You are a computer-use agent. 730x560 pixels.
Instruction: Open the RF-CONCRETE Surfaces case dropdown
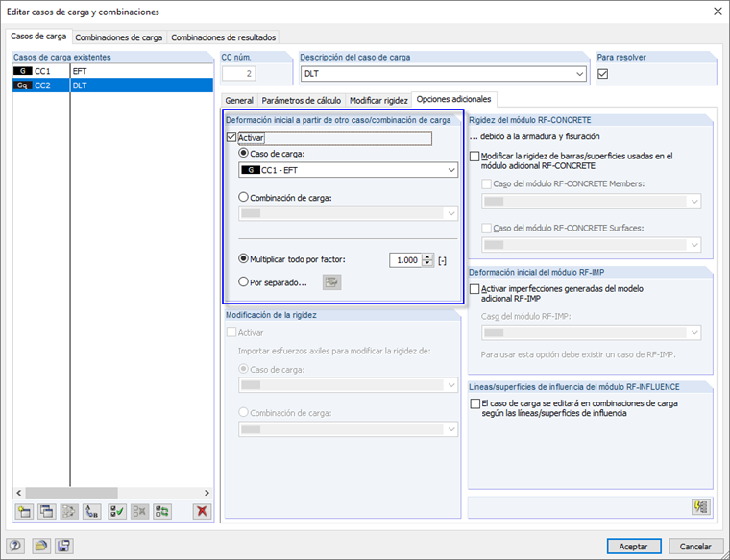(694, 245)
